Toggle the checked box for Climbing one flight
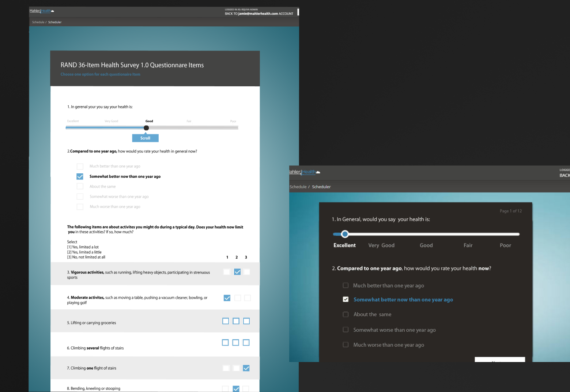The image size is (570, 392). point(246,368)
